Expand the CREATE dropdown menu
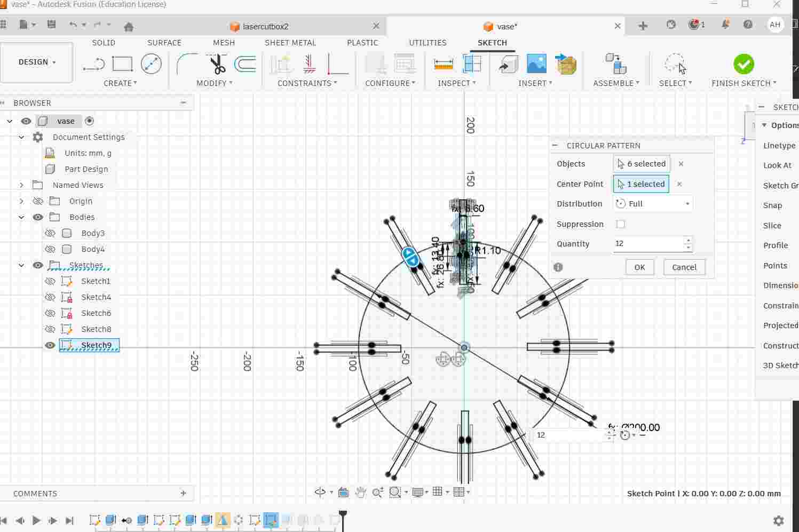 coord(121,83)
